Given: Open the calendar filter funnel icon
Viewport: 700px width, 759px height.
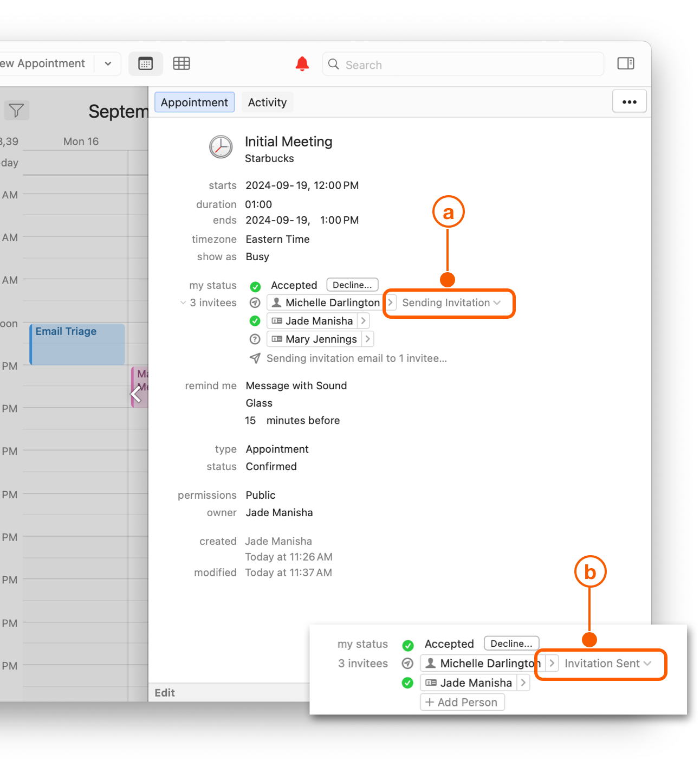Looking at the screenshot, I should 16,111.
